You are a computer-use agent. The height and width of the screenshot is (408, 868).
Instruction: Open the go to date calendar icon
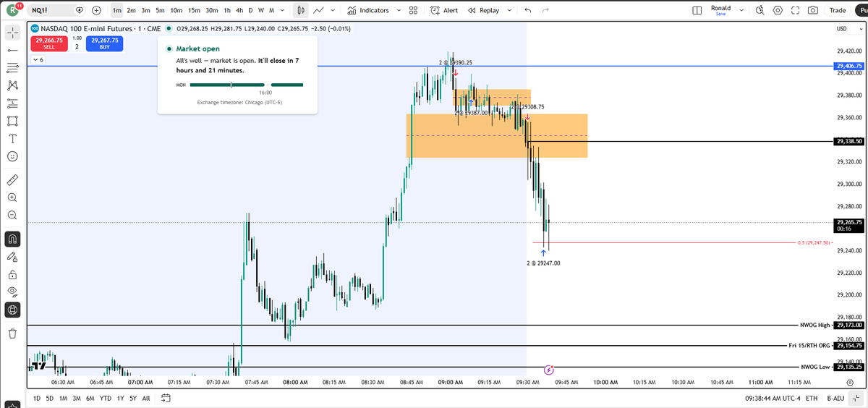pyautogui.click(x=166, y=398)
